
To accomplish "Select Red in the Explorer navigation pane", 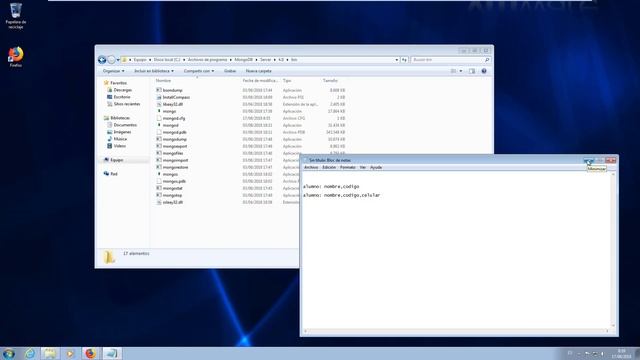I will pyautogui.click(x=114, y=174).
